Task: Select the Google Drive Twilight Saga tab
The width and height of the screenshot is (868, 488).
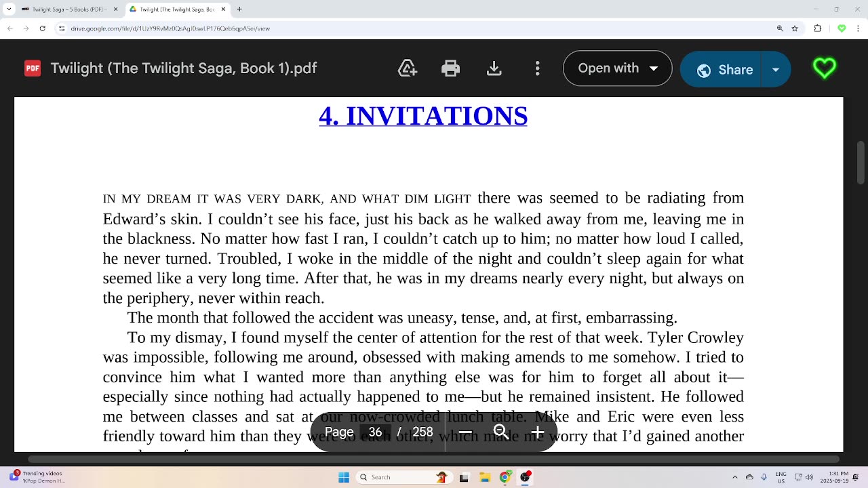Action: tap(176, 9)
